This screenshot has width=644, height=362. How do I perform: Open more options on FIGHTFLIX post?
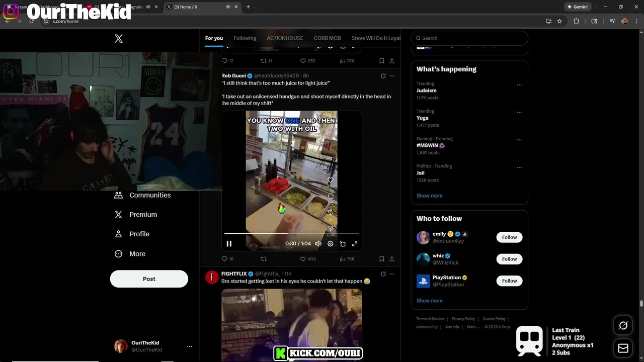392,274
